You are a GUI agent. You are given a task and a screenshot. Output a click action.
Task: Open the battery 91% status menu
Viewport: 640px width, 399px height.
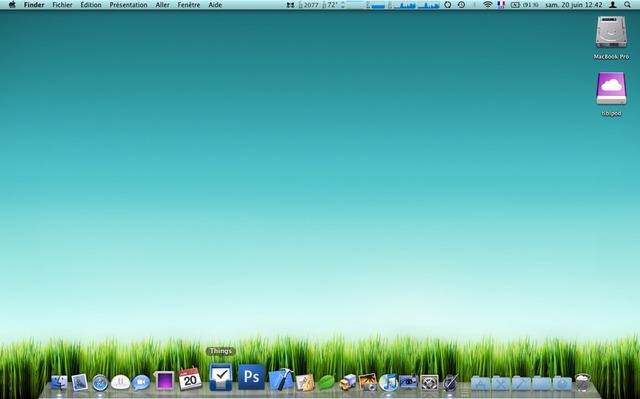click(x=524, y=5)
